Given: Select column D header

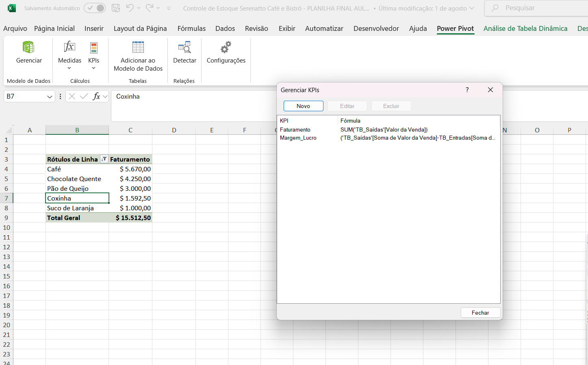Looking at the screenshot, I should pos(174,130).
